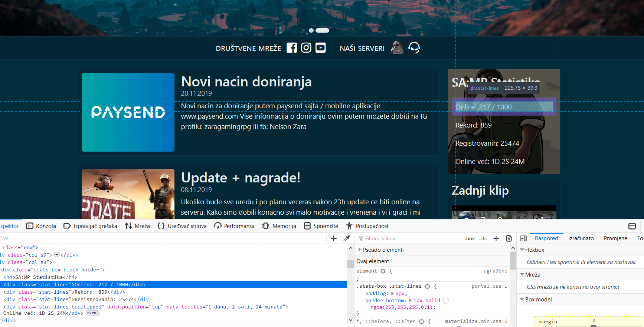Screen dimensions: 644x327
Task: Open the Facebook social media icon
Action: click(x=292, y=48)
